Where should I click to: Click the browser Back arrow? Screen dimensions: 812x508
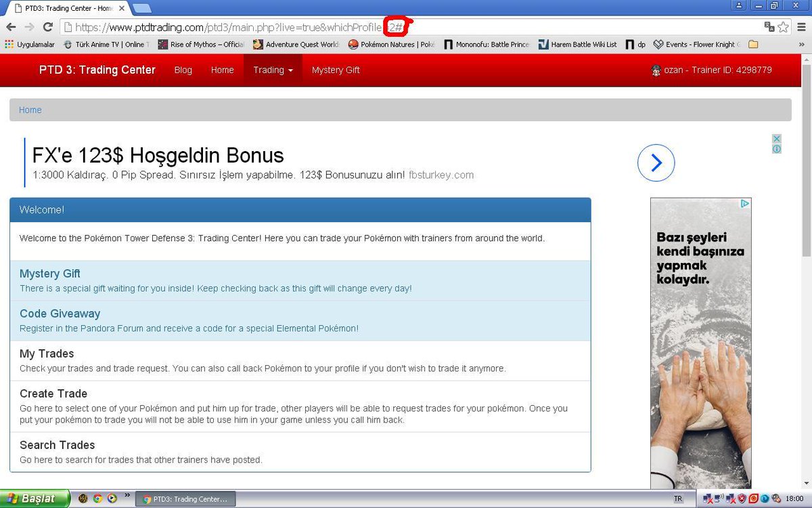click(x=11, y=27)
